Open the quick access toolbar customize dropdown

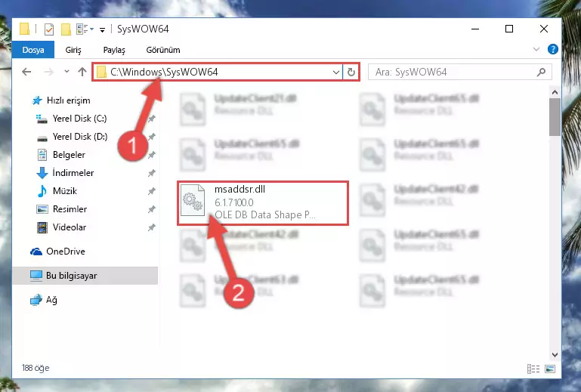[x=102, y=29]
